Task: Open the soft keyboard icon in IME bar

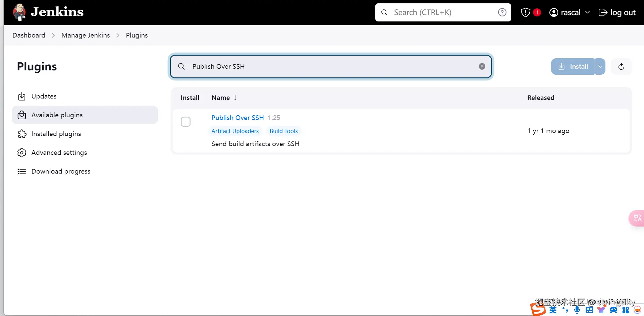Action: tap(589, 310)
